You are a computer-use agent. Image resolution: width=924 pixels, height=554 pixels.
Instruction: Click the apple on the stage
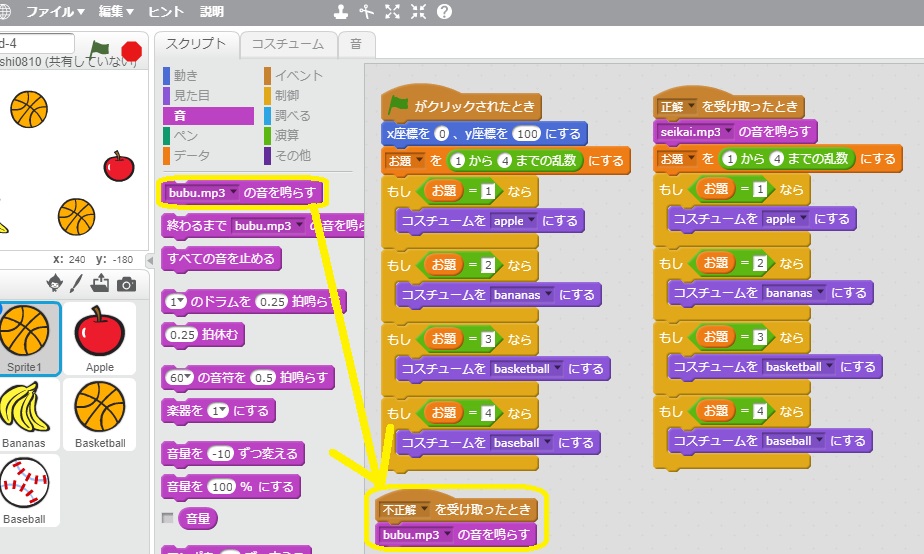point(119,166)
